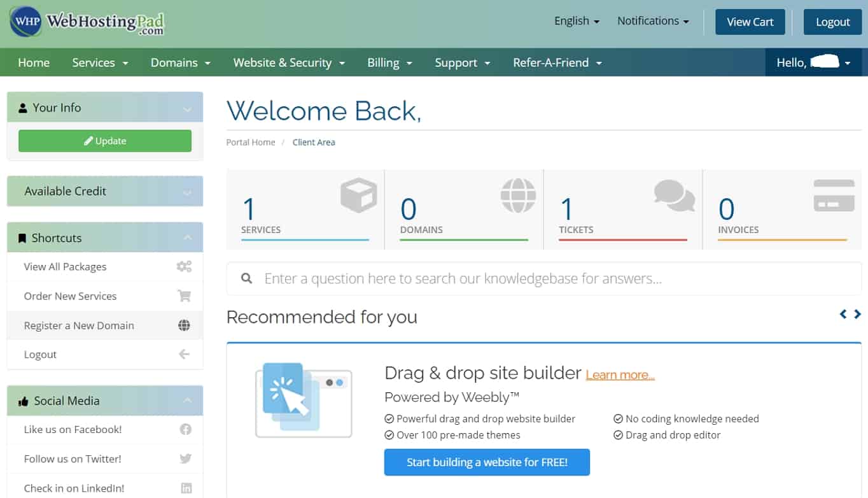Open the English language dropdown
The height and width of the screenshot is (498, 868).
pos(577,21)
